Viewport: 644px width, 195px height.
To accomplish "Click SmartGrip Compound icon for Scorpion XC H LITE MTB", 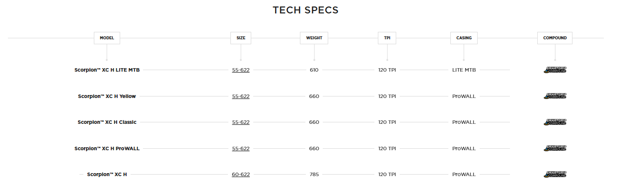I will point(555,70).
